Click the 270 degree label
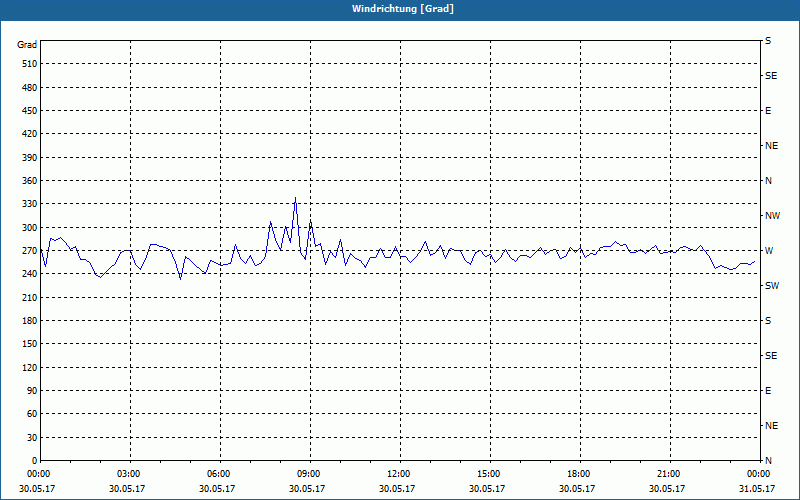The height and width of the screenshot is (500, 800). click(29, 251)
